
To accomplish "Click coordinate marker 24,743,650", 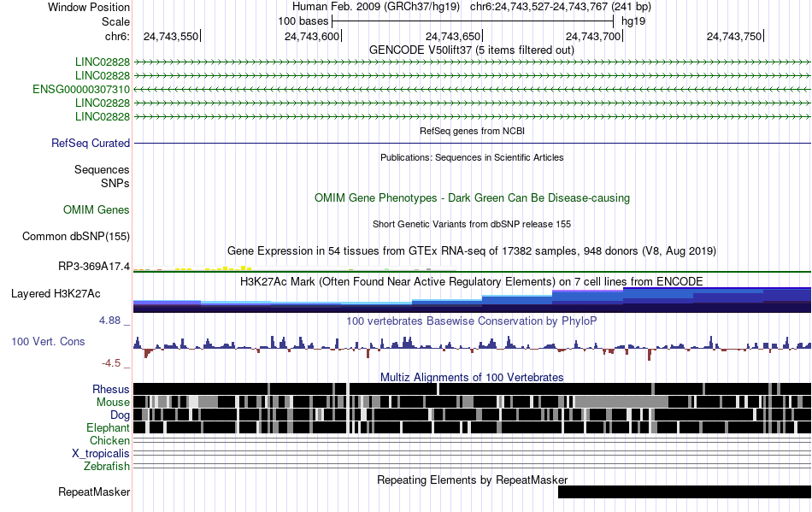I will pos(453,36).
